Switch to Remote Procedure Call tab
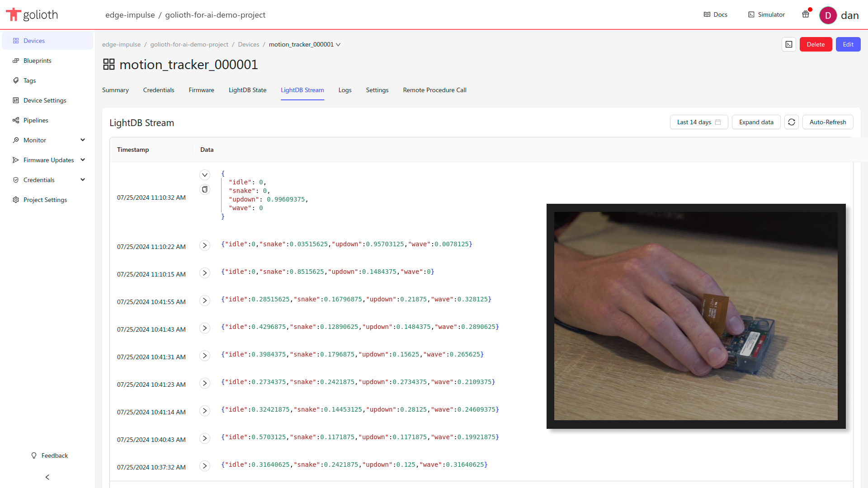Image resolution: width=868 pixels, height=488 pixels. coord(434,90)
